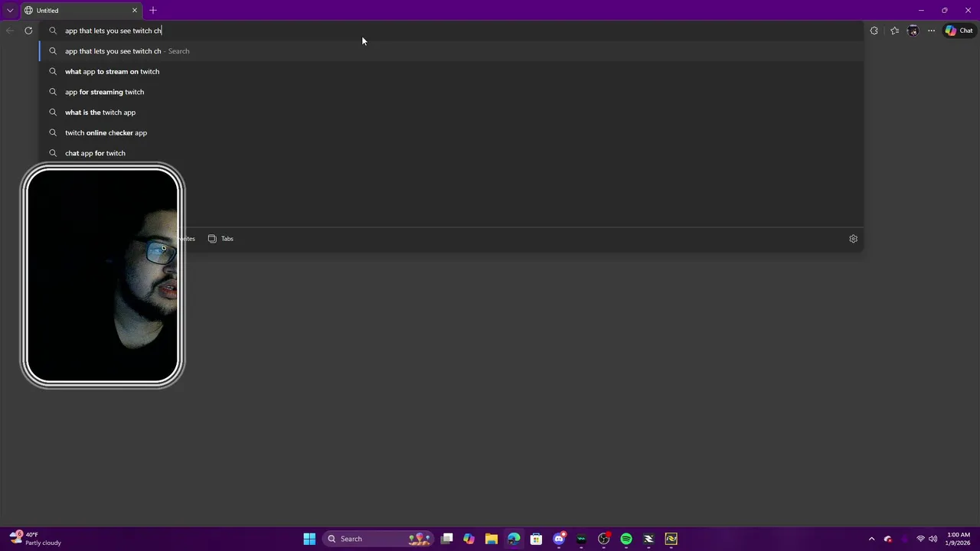Click the magnifier icon in address bar
This screenshot has width=980, height=551.
tap(53, 31)
